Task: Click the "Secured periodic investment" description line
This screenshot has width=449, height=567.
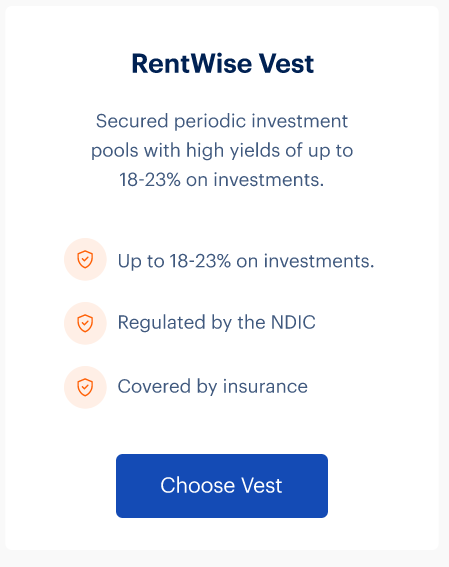Action: [x=222, y=121]
